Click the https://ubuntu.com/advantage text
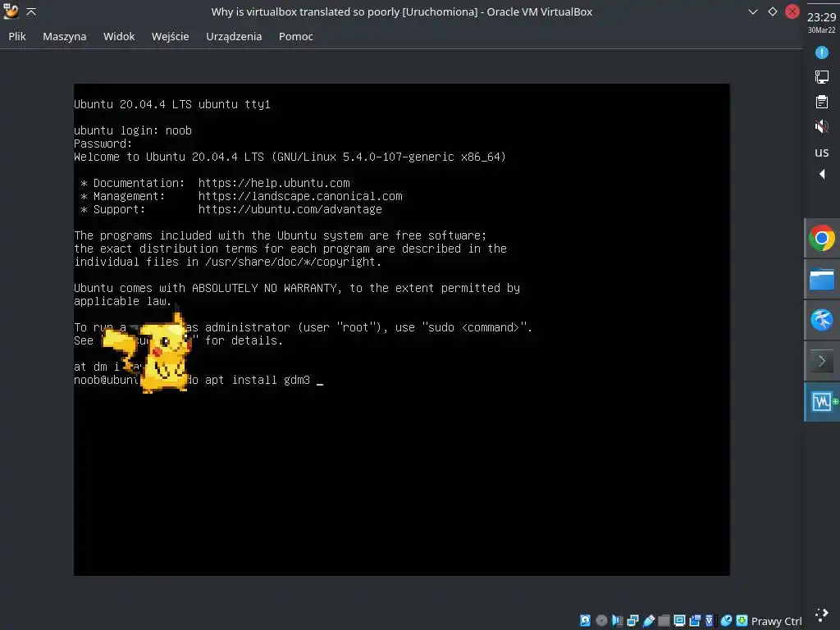The image size is (840, 630). point(290,209)
